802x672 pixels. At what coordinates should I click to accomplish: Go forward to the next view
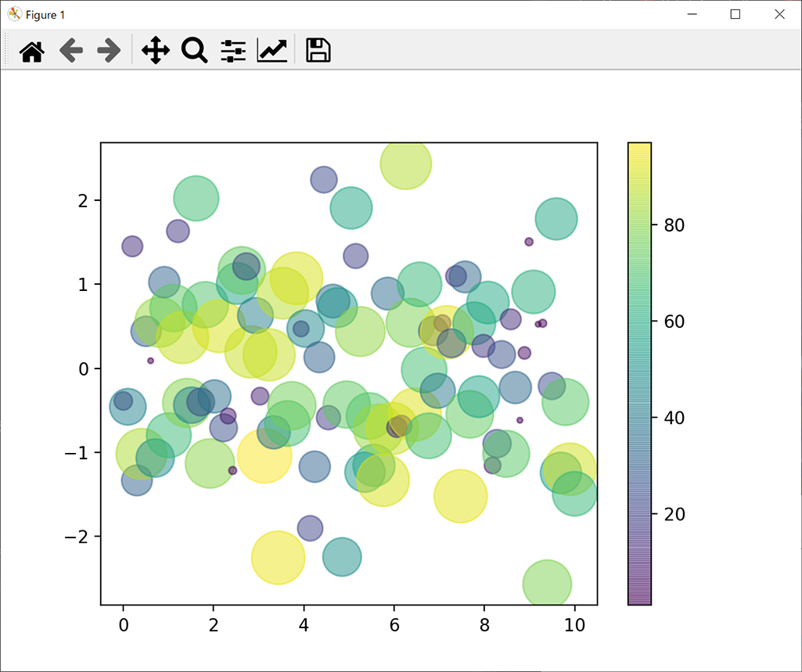[x=109, y=51]
